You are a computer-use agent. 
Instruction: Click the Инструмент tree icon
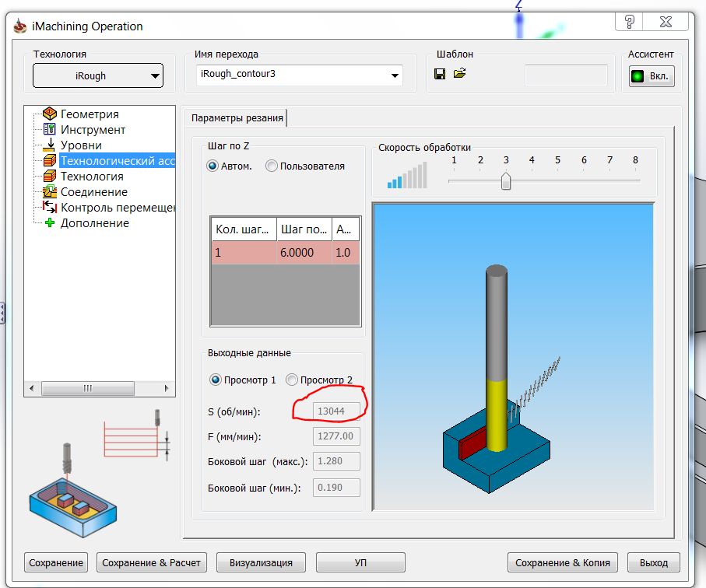click(x=50, y=129)
